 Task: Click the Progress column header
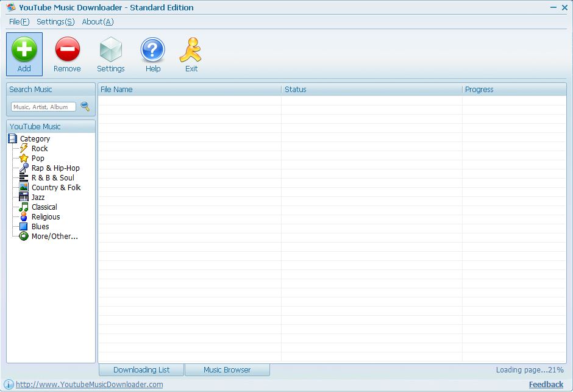[514, 90]
